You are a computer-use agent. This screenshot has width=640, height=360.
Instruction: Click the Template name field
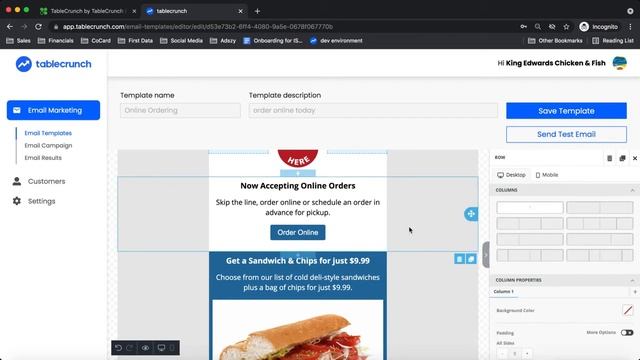[x=180, y=110]
